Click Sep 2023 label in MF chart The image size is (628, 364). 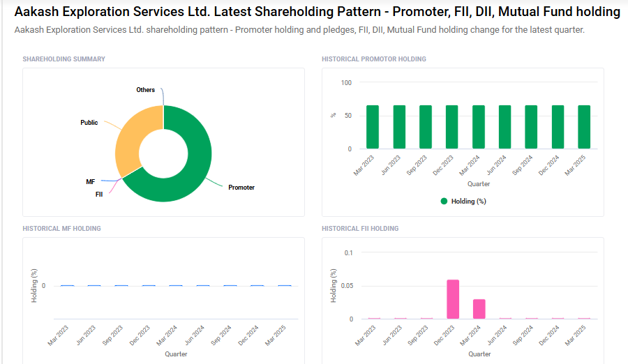tap(112, 335)
